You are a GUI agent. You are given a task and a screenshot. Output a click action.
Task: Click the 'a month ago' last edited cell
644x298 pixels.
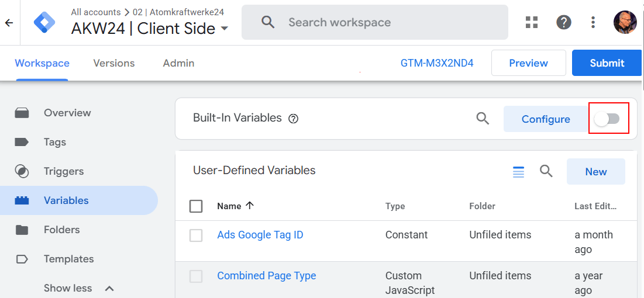tap(594, 242)
